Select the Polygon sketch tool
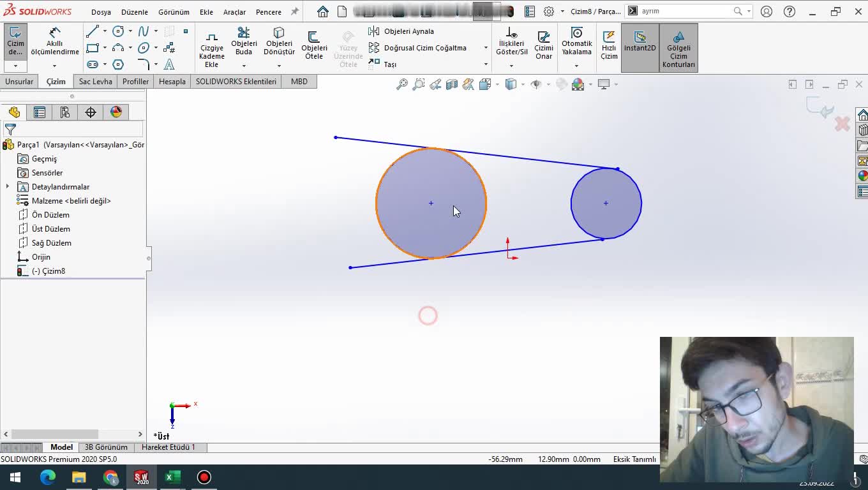The width and height of the screenshot is (868, 490). 118,64
